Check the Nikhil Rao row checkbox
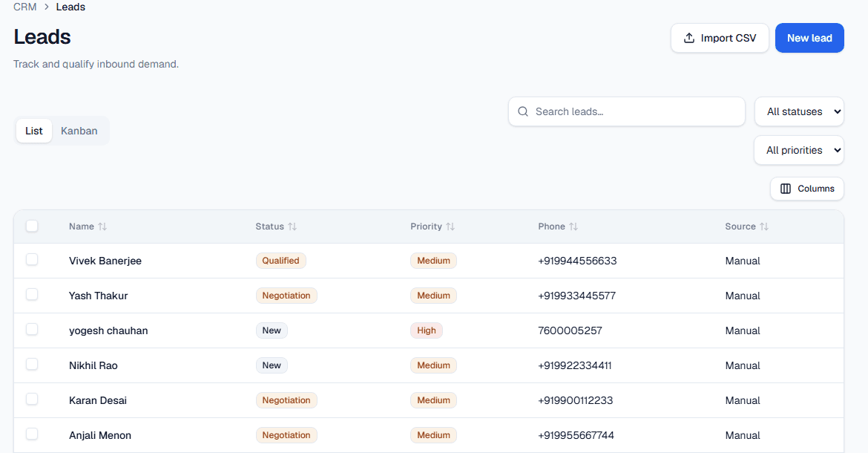868x453 pixels. click(x=32, y=364)
